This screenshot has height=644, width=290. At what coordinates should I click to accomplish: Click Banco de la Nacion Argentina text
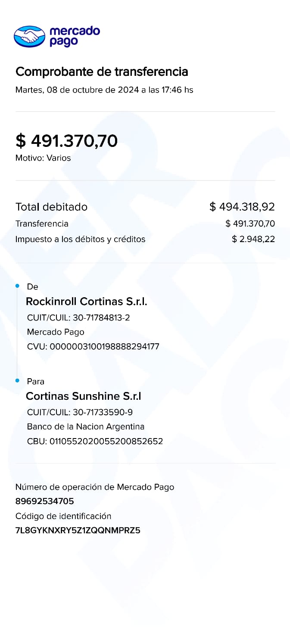click(x=86, y=426)
